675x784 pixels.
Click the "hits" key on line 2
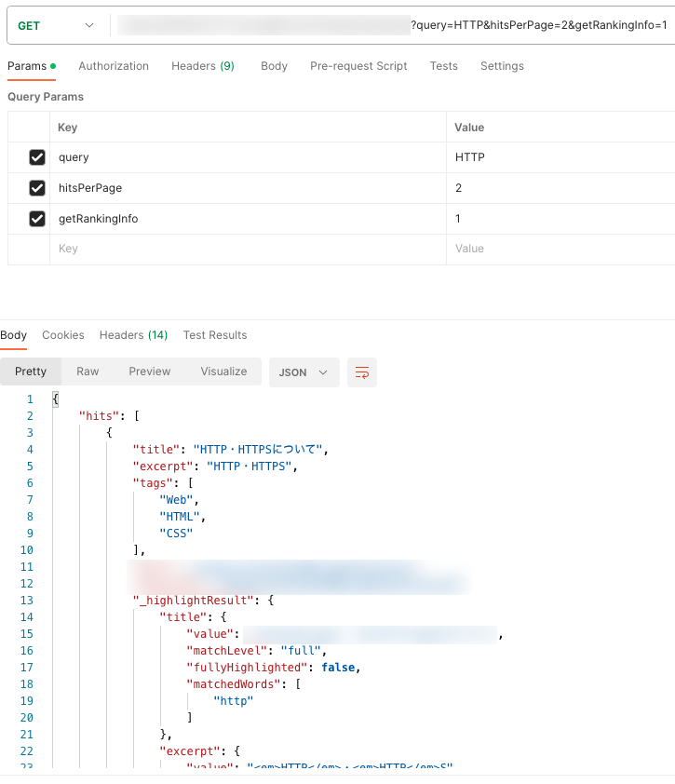tap(99, 416)
